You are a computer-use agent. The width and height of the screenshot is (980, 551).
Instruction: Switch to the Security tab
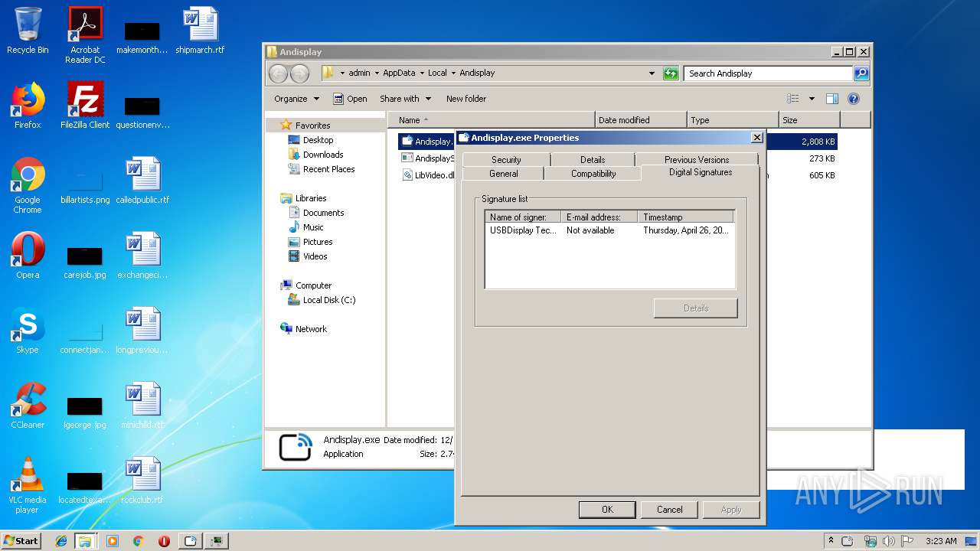506,159
